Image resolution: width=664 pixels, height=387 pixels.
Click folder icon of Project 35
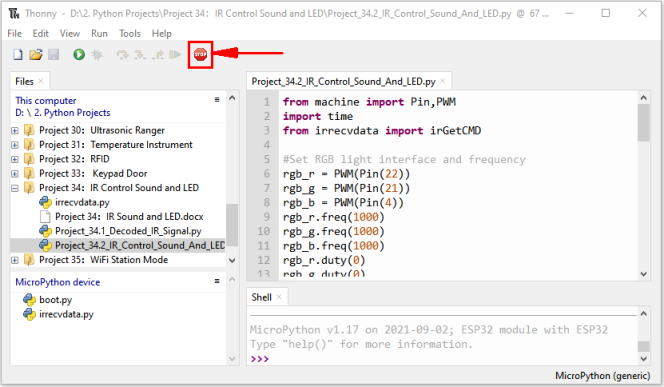click(x=29, y=260)
